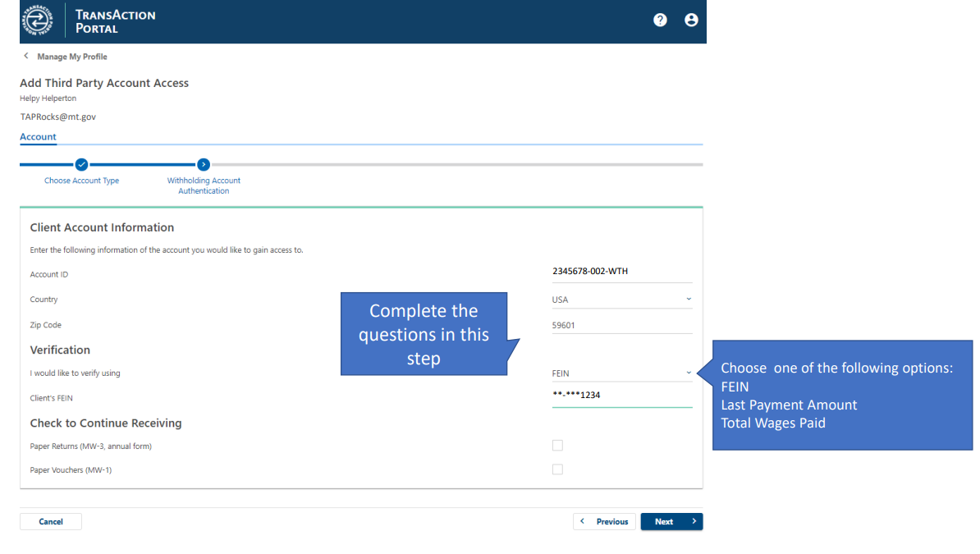Go to the Choose Account Type step label
Image resolution: width=980 pixels, height=554 pixels.
[x=81, y=181]
